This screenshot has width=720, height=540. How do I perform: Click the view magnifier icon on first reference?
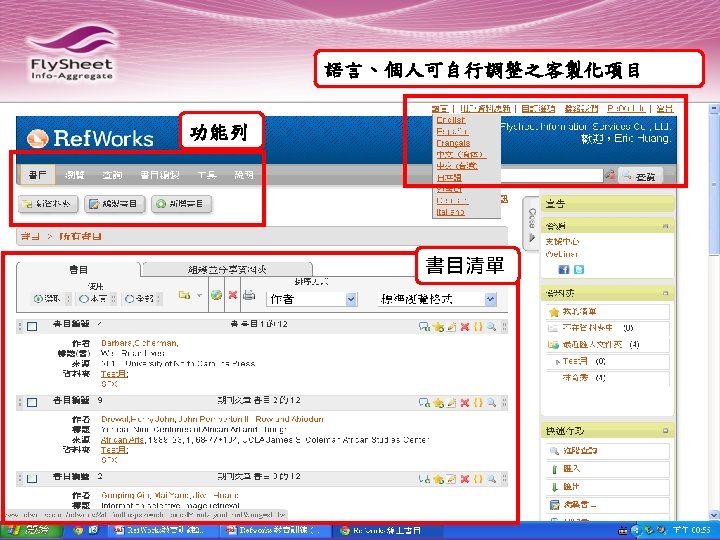pyautogui.click(x=491, y=326)
